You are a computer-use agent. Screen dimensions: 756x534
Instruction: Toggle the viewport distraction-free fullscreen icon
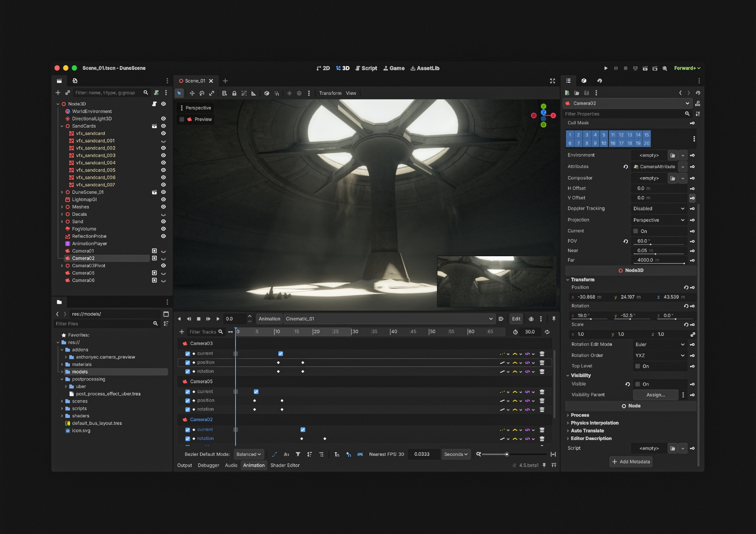point(552,81)
